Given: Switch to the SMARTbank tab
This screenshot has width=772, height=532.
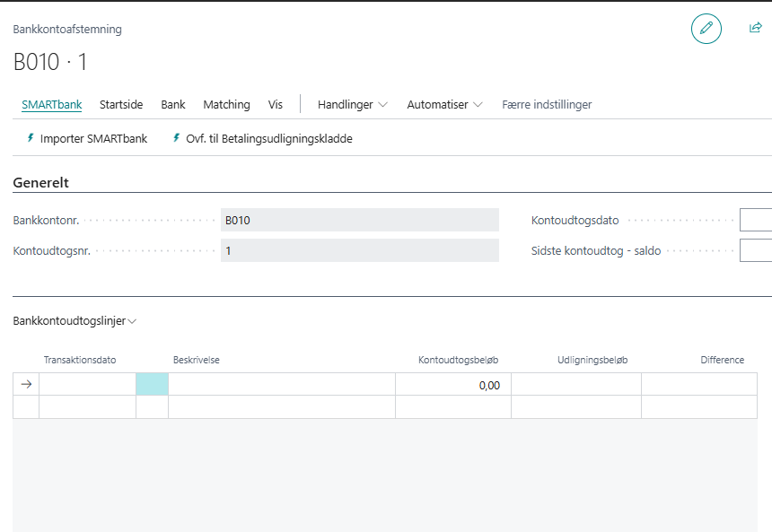Looking at the screenshot, I should point(51,105).
